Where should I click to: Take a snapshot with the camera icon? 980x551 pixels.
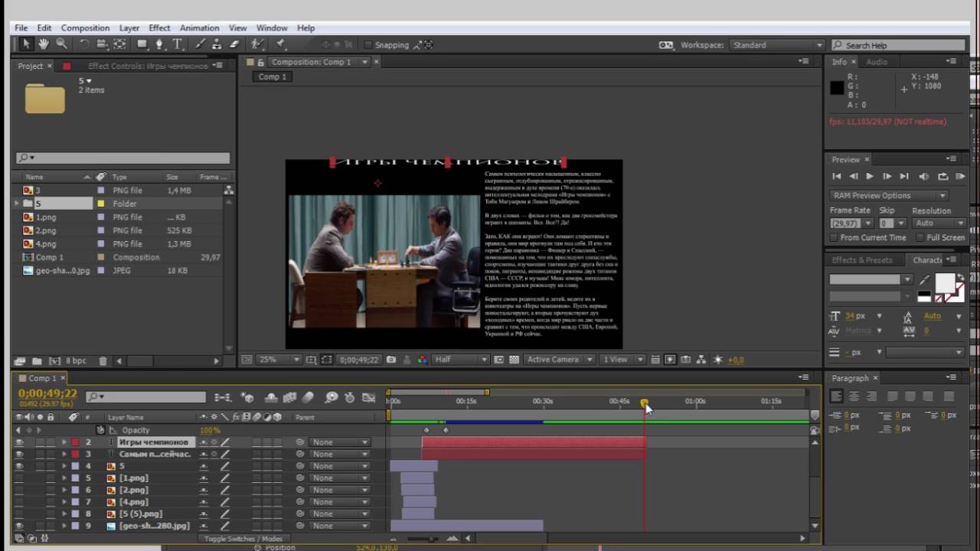pyautogui.click(x=391, y=360)
